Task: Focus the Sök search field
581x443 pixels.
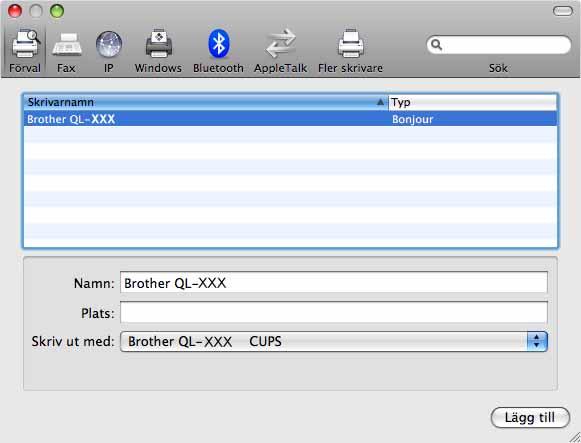Action: [499, 45]
